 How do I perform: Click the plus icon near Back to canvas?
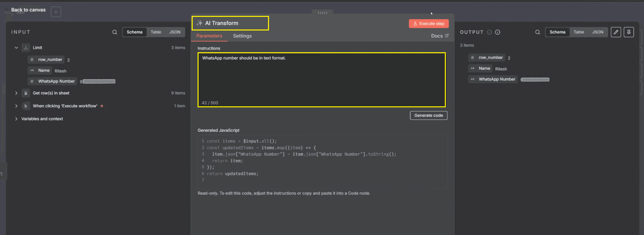click(56, 12)
